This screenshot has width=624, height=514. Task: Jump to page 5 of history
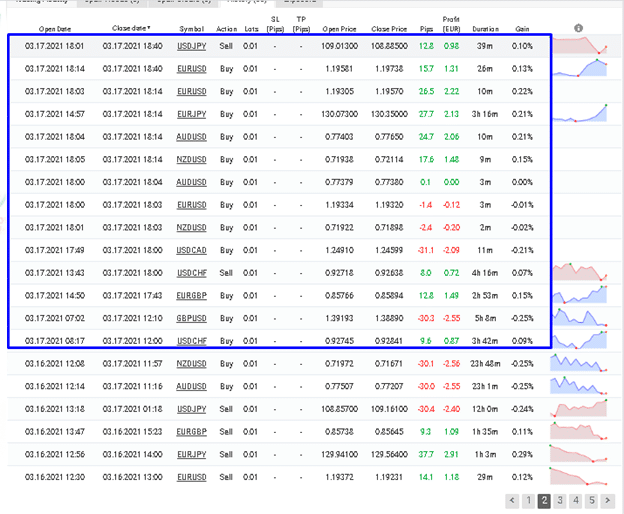pyautogui.click(x=592, y=500)
